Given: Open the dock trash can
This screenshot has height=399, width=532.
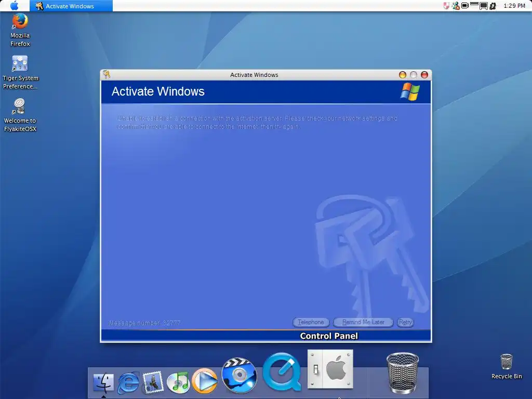Looking at the screenshot, I should [403, 373].
